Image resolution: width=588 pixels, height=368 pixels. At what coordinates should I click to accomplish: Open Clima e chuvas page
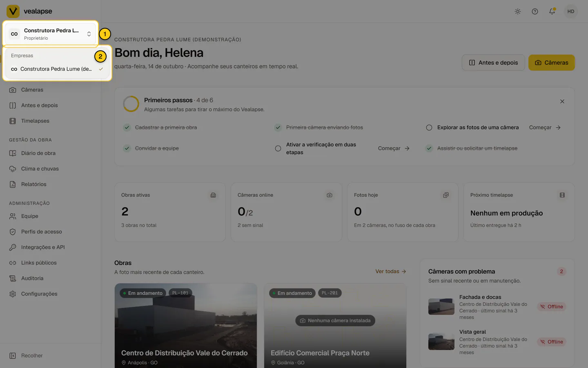51,169
